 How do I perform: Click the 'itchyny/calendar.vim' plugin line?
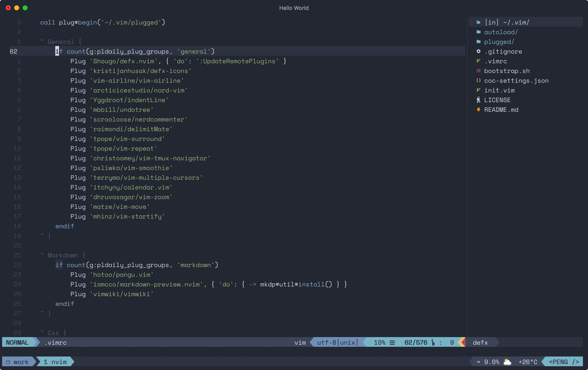[122, 187]
